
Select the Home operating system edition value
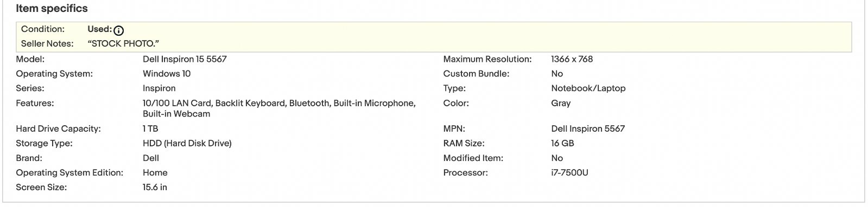point(155,173)
